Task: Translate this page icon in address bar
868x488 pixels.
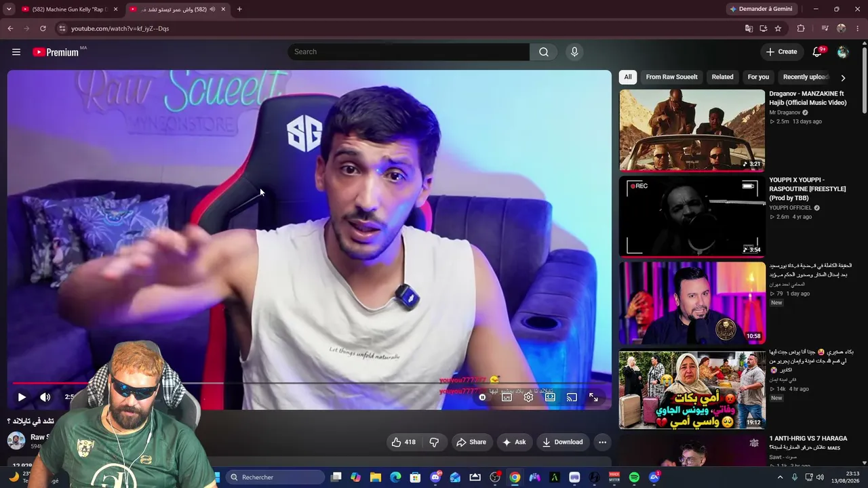Action: click(749, 28)
